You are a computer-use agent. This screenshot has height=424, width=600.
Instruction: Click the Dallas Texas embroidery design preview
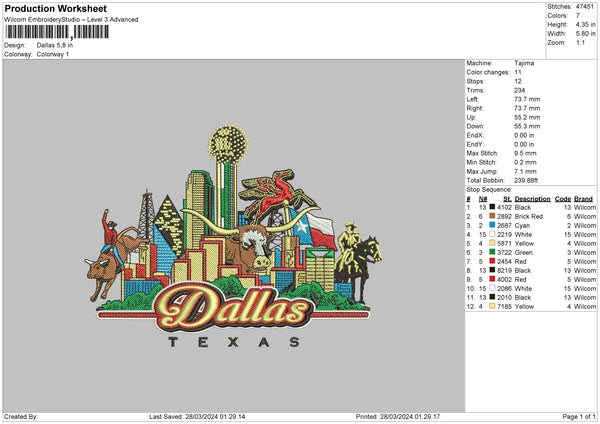(x=233, y=236)
